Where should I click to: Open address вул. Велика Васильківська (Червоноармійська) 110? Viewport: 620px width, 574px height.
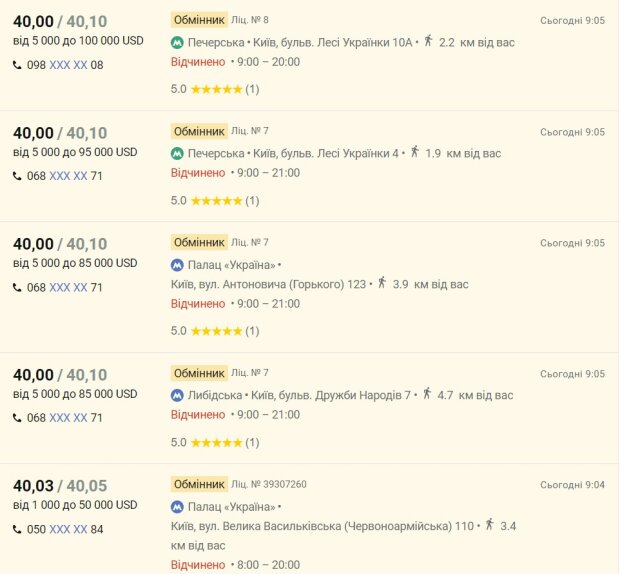[x=325, y=525]
